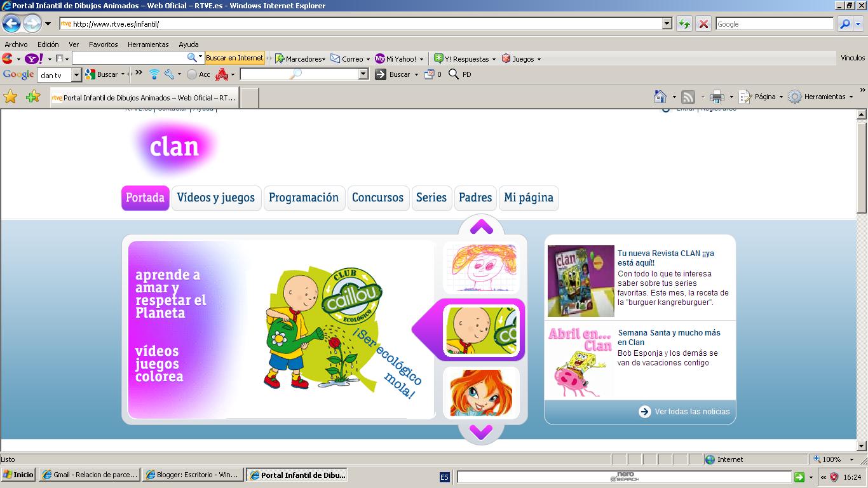Click the Acc toolbar button

coord(198,74)
